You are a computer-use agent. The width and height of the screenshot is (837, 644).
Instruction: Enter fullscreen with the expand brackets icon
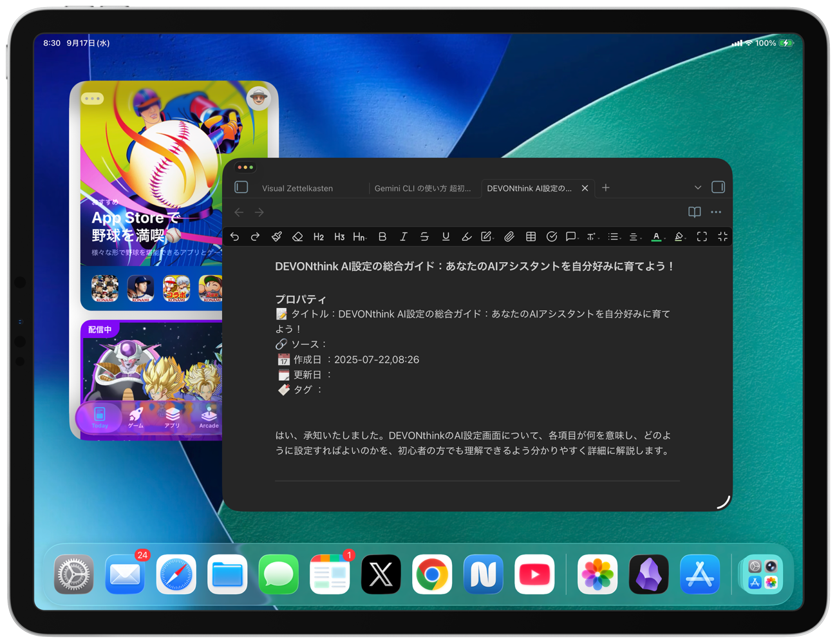coord(701,236)
